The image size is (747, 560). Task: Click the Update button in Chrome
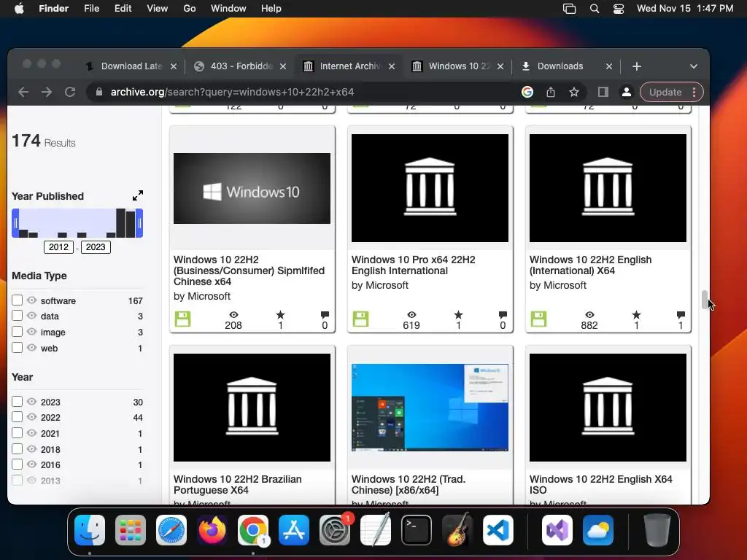tap(665, 92)
